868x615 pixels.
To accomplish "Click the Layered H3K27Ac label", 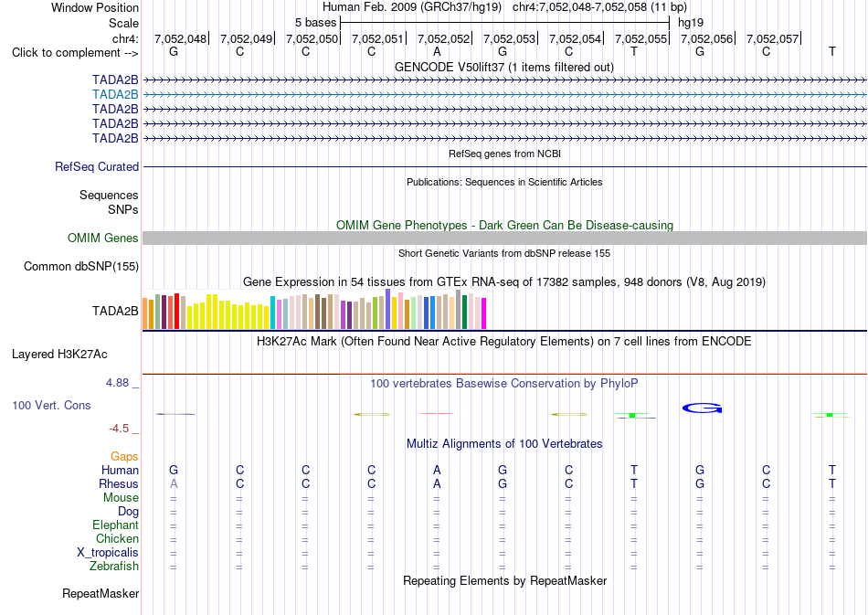I will tap(59, 355).
